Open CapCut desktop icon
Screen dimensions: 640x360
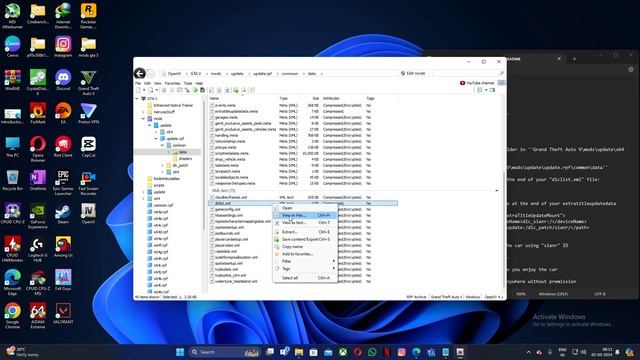(88, 147)
